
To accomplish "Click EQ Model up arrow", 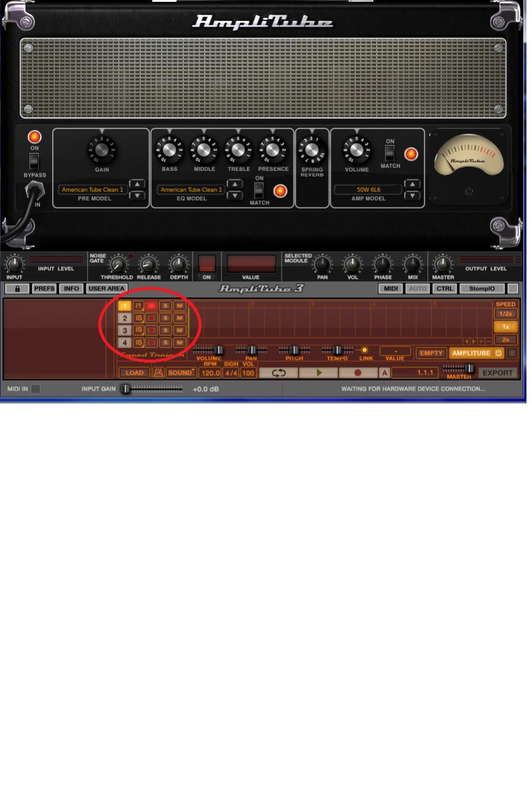I will [x=234, y=184].
